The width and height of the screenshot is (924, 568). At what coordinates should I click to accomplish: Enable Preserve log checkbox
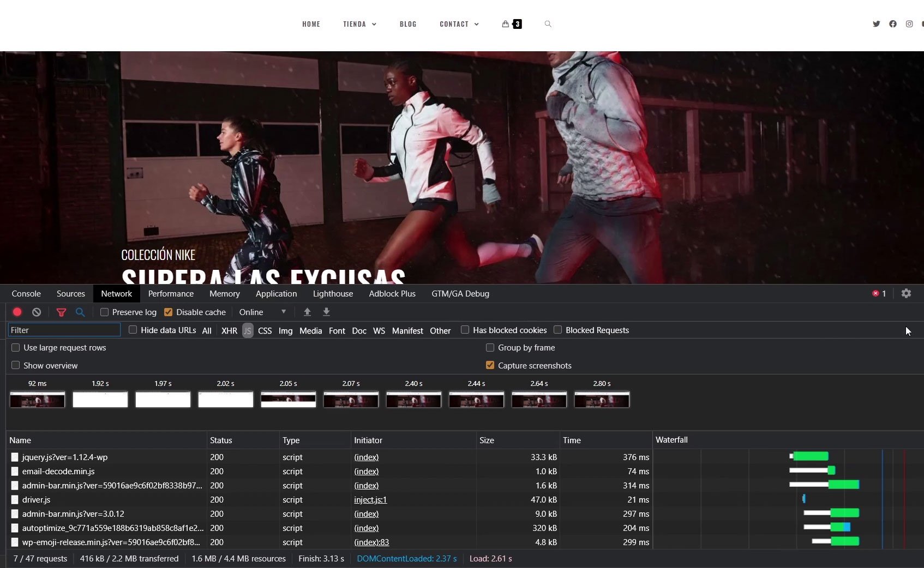[x=104, y=312]
